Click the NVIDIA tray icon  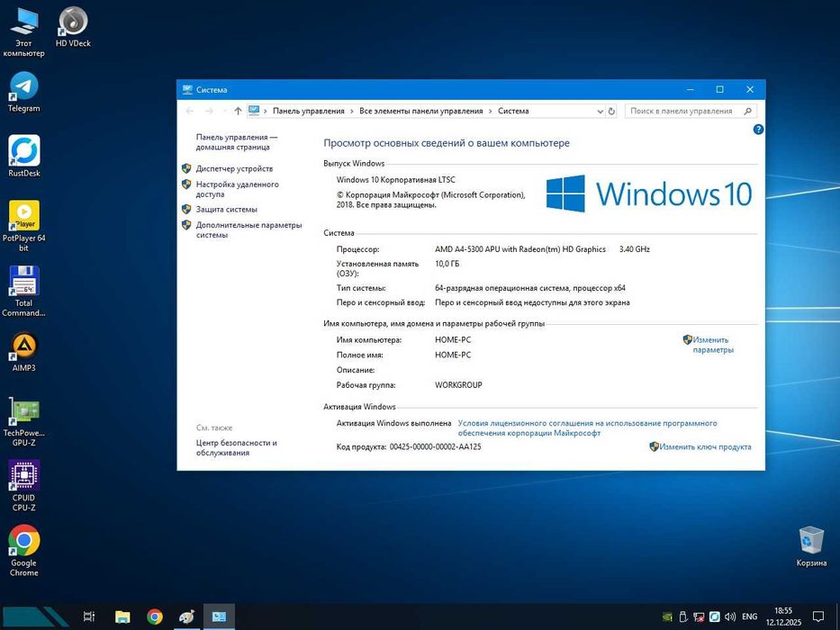click(x=667, y=616)
